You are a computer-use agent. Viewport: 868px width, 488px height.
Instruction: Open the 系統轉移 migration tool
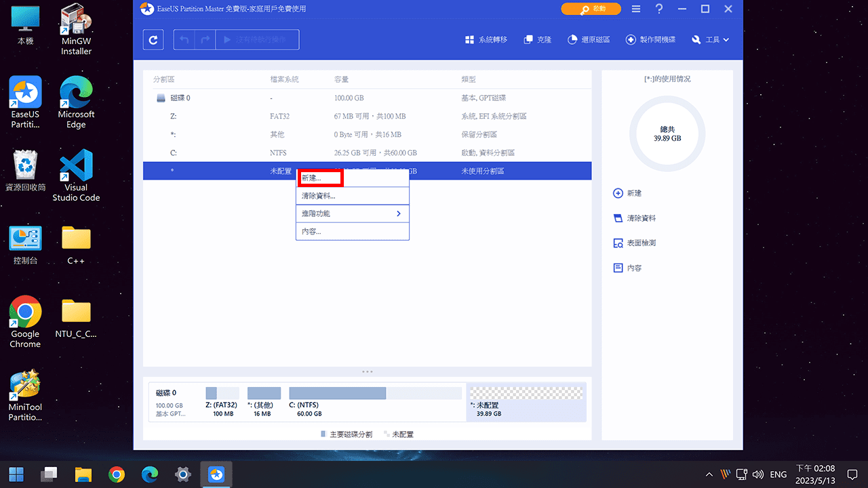[x=486, y=39]
